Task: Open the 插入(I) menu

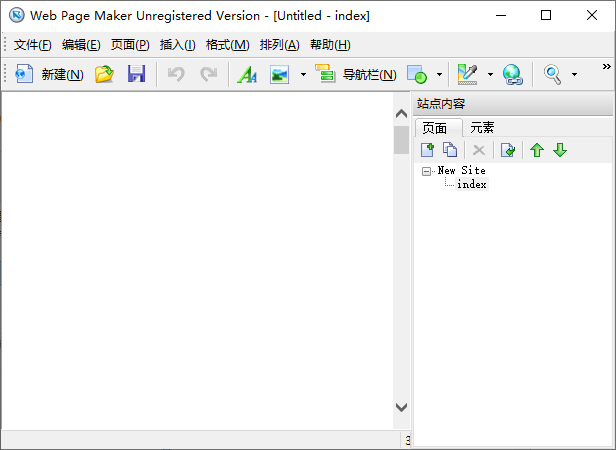Action: click(x=178, y=45)
